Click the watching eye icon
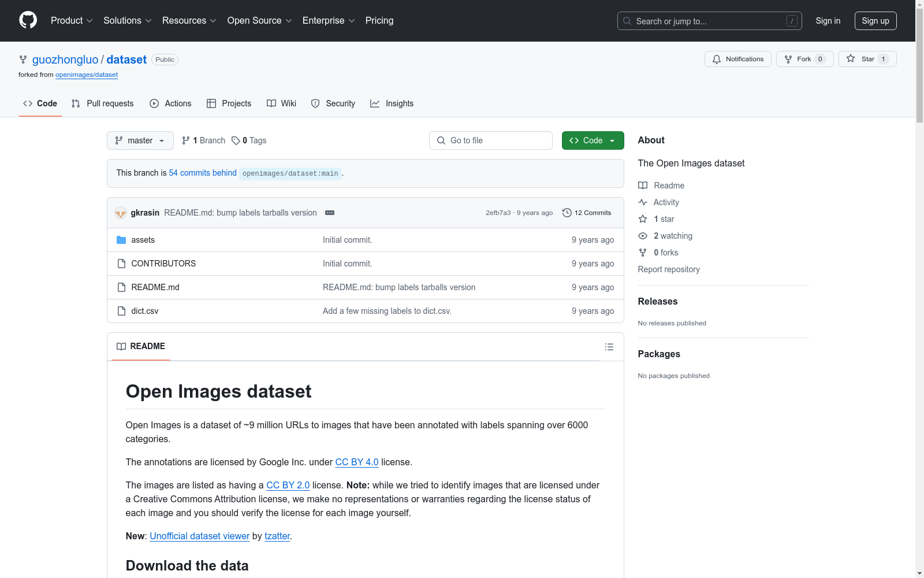This screenshot has height=578, width=924. click(643, 236)
